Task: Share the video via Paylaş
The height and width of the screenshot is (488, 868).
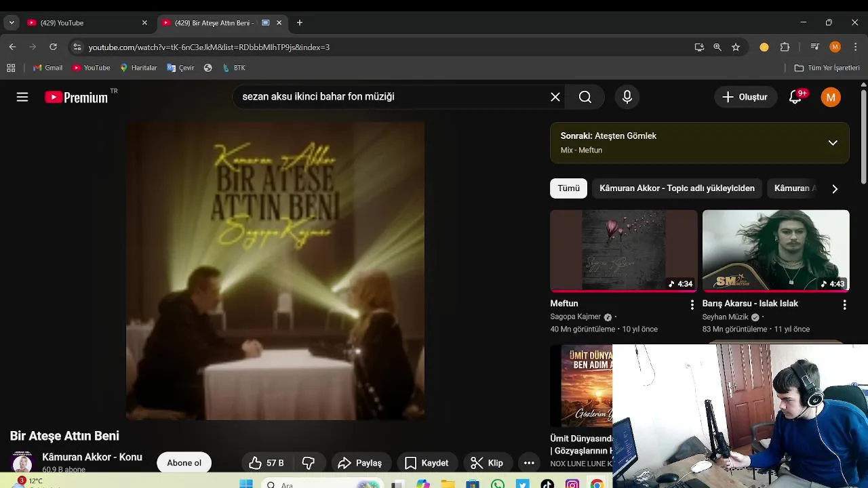Action: [360, 463]
